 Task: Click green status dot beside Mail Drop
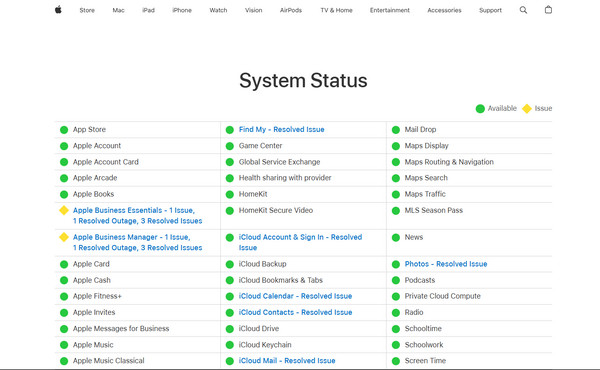point(396,130)
